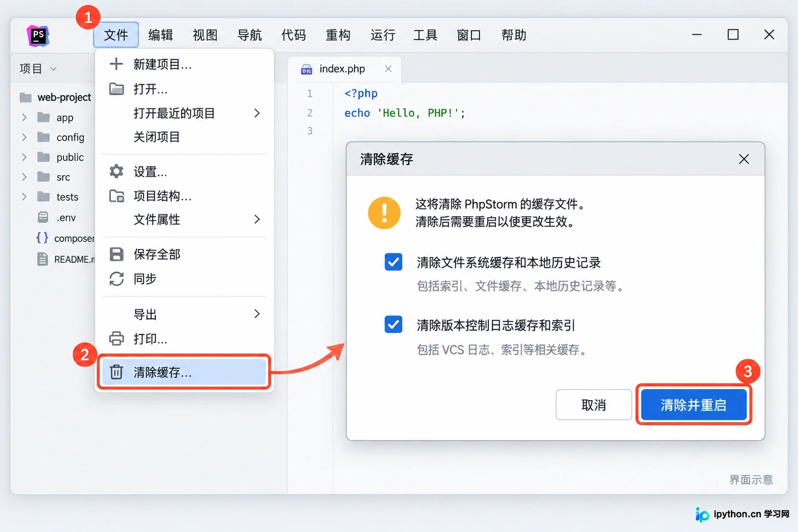Uncheck 清除版本控制日志缓存和索引 checkbox
The image size is (798, 532).
pos(393,324)
